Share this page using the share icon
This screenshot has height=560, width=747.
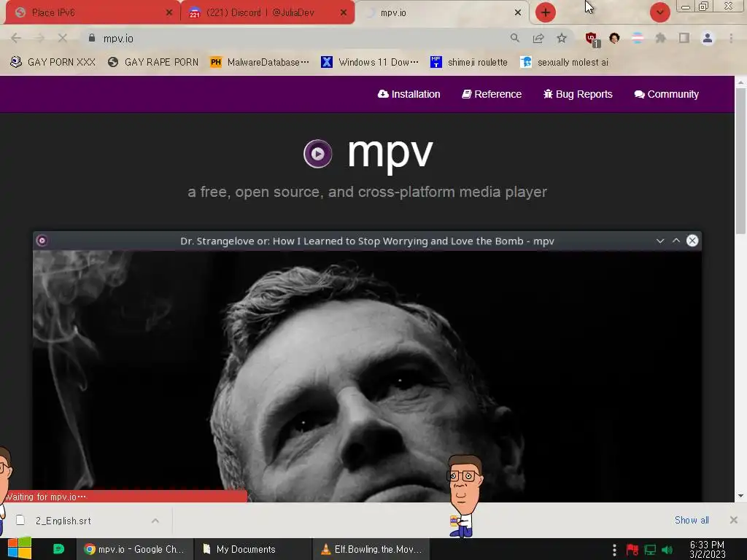pyautogui.click(x=538, y=38)
